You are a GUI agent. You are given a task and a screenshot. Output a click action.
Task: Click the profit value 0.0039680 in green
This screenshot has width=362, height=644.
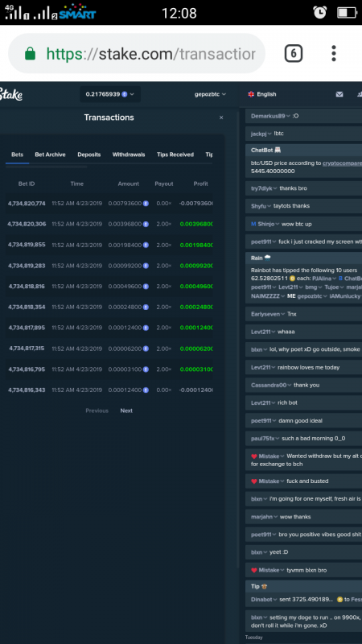(x=196, y=225)
